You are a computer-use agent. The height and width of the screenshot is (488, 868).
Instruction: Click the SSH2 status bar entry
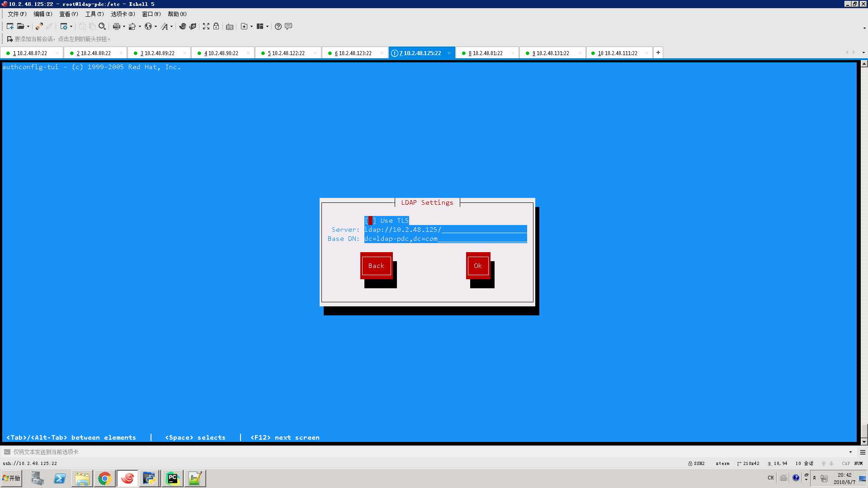pos(697,464)
